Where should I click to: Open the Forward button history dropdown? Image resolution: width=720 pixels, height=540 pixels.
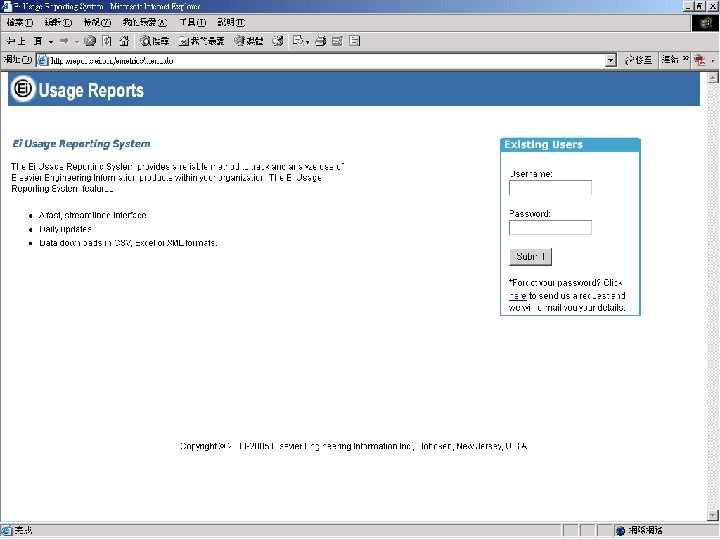[x=77, y=42]
